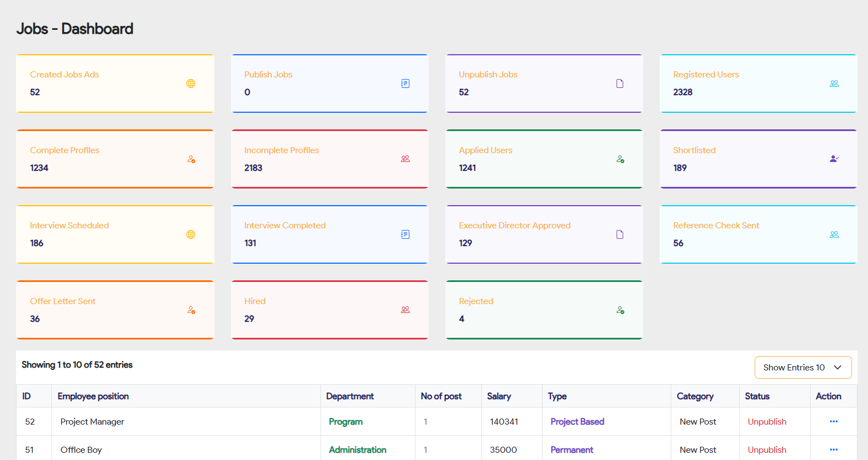Click the globe icon in Created Jobs Ads card

[191, 83]
